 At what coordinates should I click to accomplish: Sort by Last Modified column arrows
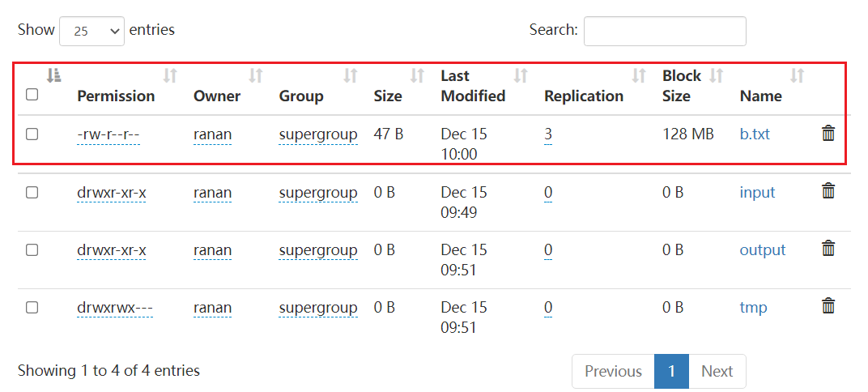521,76
